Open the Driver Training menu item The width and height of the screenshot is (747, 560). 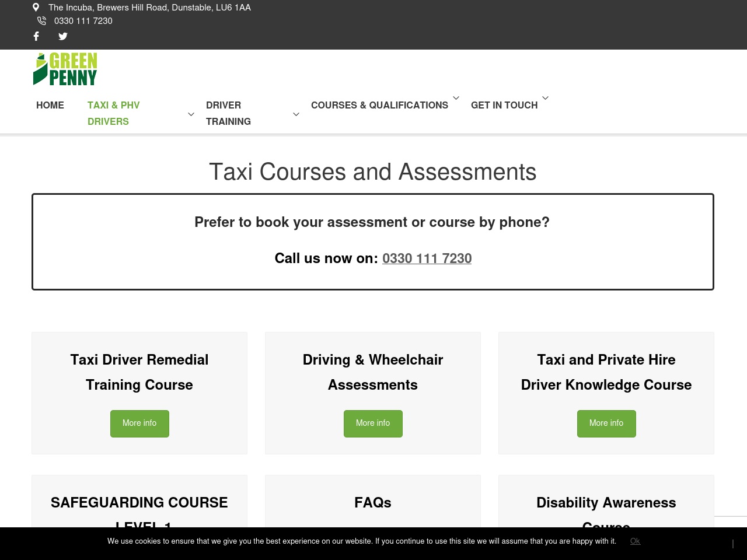228,113
